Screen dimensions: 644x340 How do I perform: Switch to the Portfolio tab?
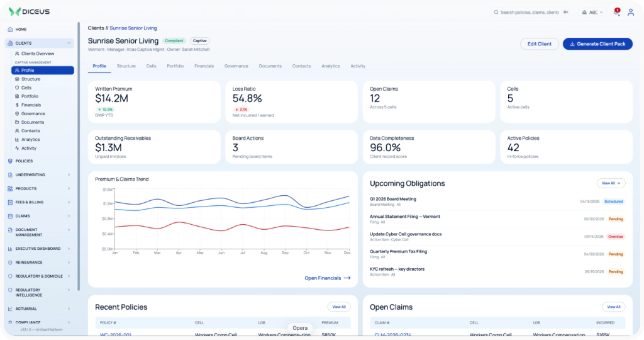(x=175, y=66)
